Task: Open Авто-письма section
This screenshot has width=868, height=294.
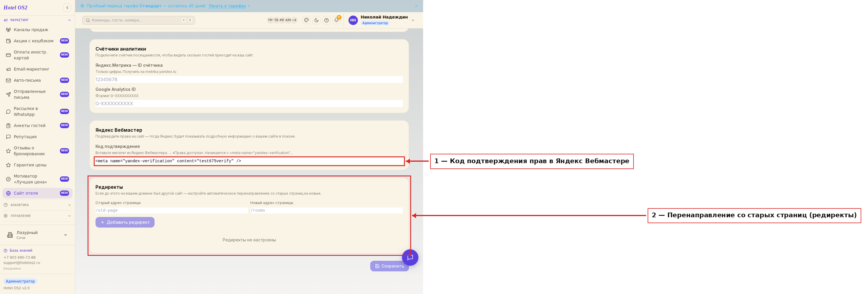Action: pos(37,80)
